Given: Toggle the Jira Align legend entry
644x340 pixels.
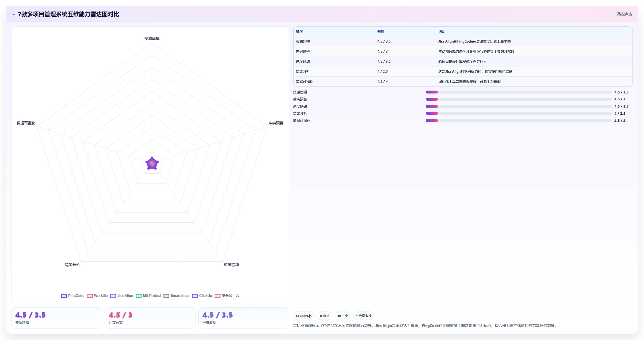Looking at the screenshot, I should (x=122, y=296).
